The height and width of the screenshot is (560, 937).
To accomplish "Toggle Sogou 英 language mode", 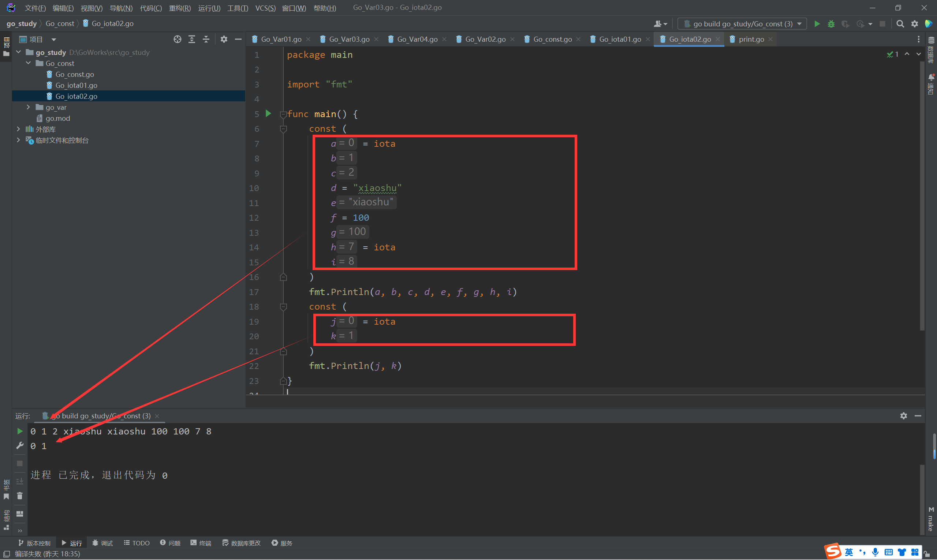I will [849, 552].
